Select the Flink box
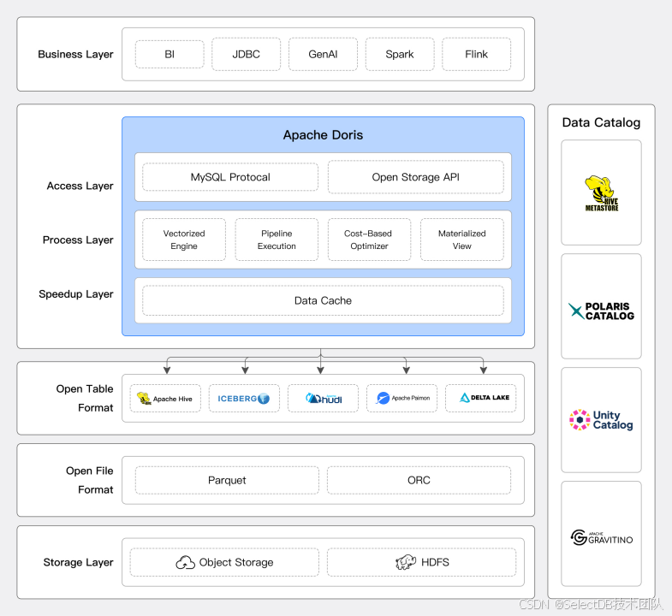 (477, 55)
